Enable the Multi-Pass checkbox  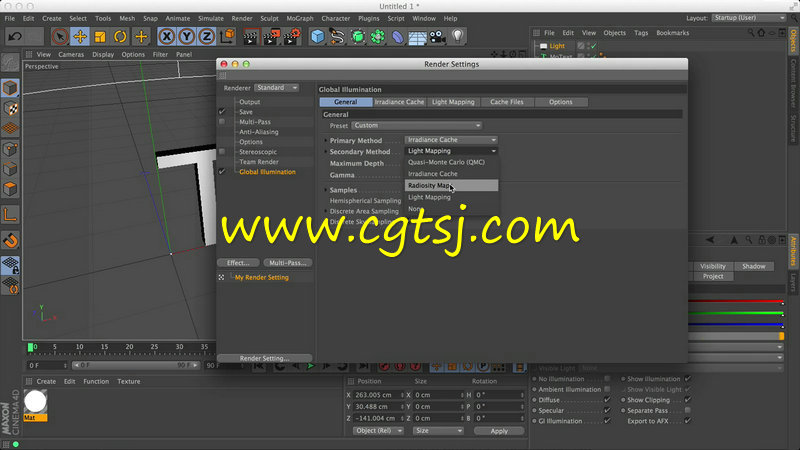point(222,121)
